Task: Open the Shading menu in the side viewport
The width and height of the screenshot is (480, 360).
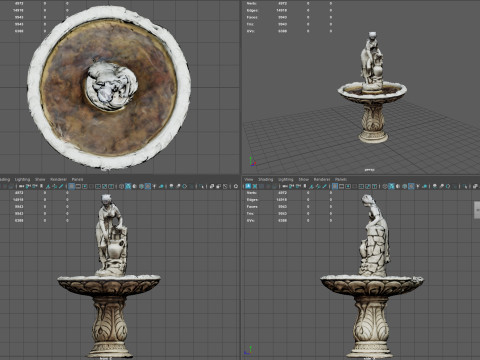Action: (x=265, y=179)
